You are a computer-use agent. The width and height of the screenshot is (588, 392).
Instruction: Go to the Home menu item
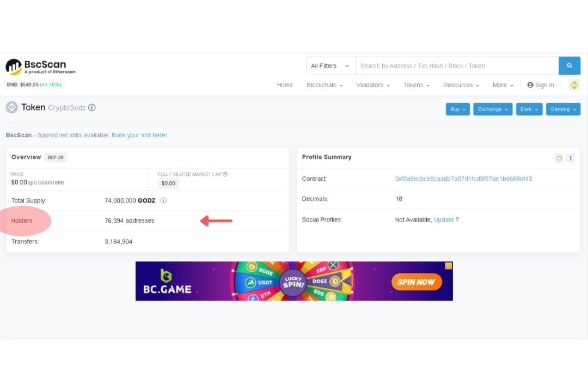tap(285, 85)
